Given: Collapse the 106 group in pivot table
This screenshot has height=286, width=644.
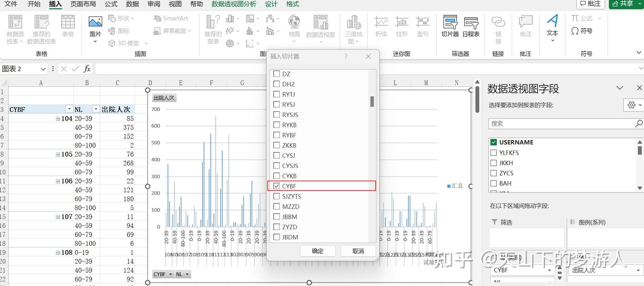Looking at the screenshot, I should (x=58, y=181).
